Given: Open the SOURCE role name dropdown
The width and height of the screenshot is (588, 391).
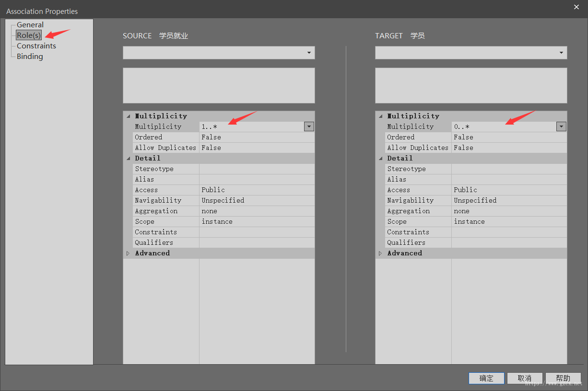Looking at the screenshot, I should (x=309, y=53).
